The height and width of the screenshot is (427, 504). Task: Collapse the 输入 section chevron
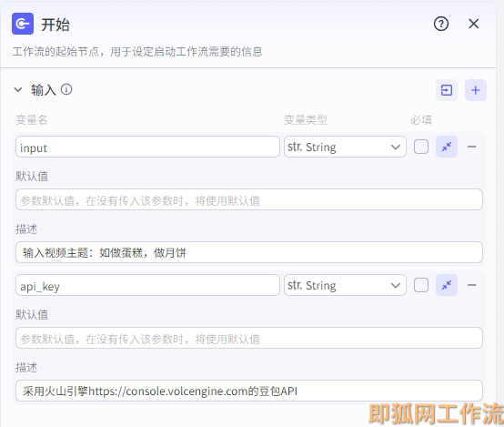click(x=18, y=90)
